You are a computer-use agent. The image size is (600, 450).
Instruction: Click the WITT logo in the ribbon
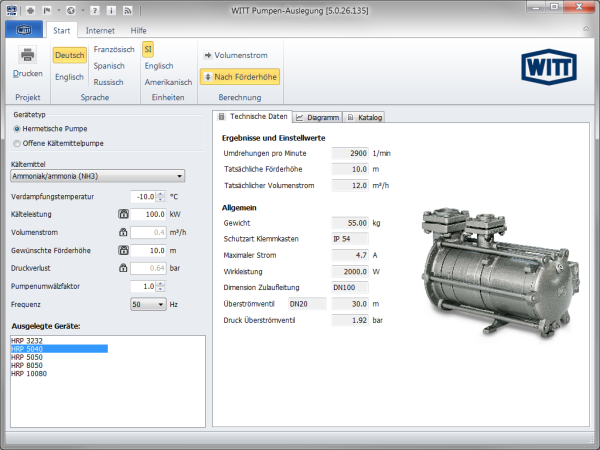pos(549,67)
